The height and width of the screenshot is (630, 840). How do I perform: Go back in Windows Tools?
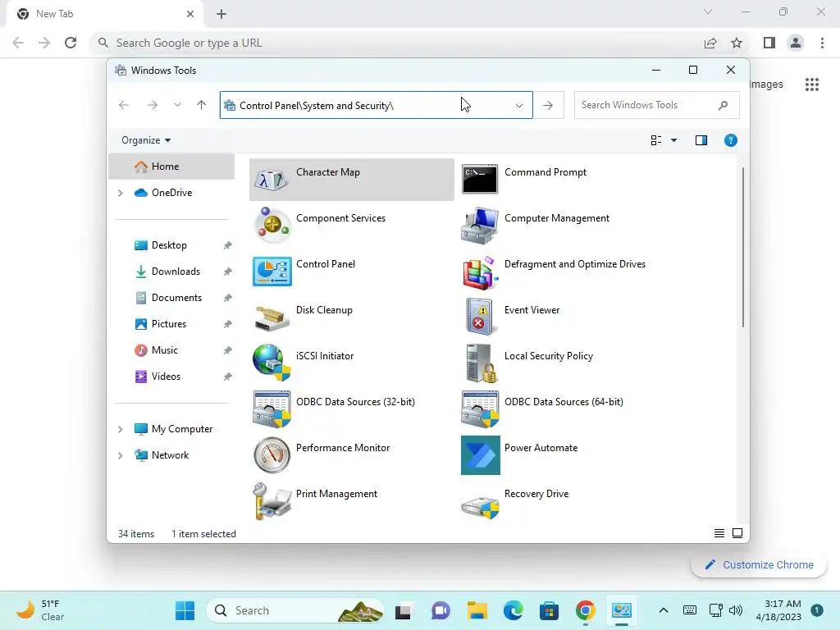124,105
